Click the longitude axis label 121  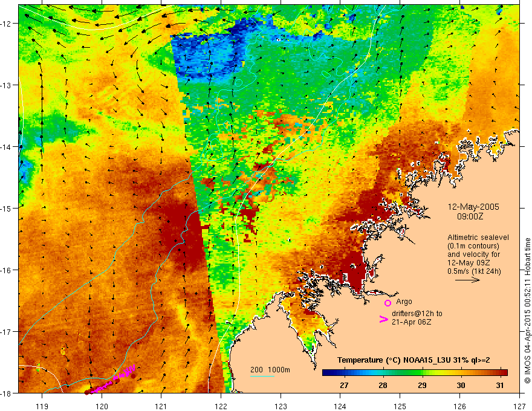161,406
